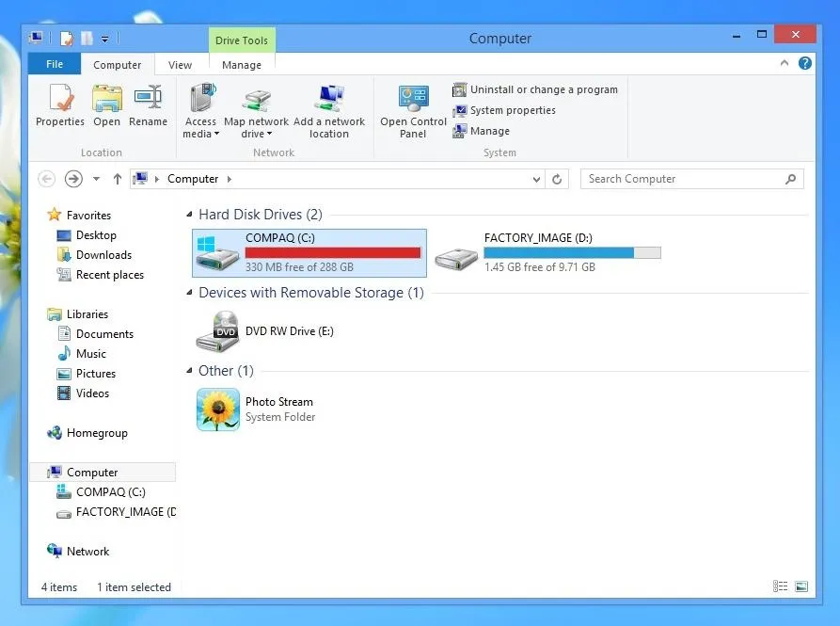
Task: Select the DVD RW Drive (E:) icon
Action: point(217,331)
